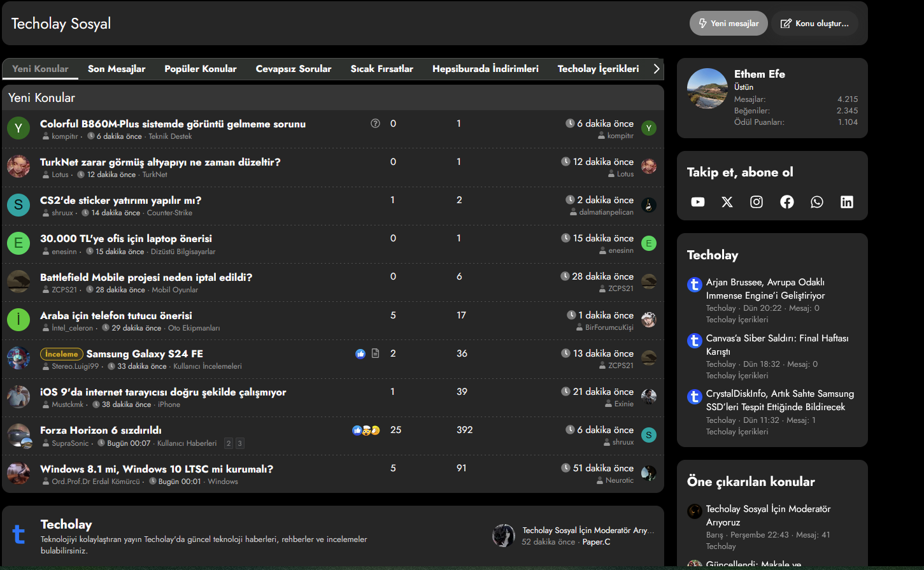Image resolution: width=924 pixels, height=570 pixels.
Task: Go to page 3 of Forza Horizon 6 topic
Action: [240, 443]
